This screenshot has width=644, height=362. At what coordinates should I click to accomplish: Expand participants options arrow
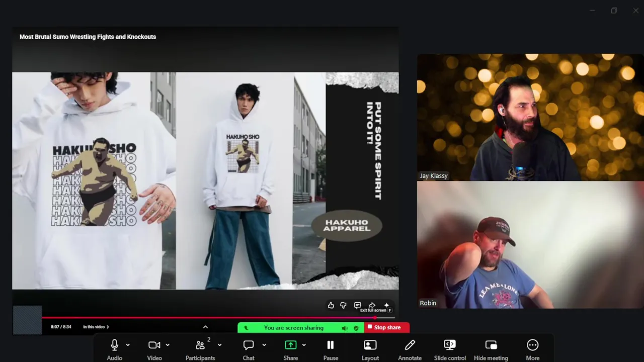(x=219, y=345)
